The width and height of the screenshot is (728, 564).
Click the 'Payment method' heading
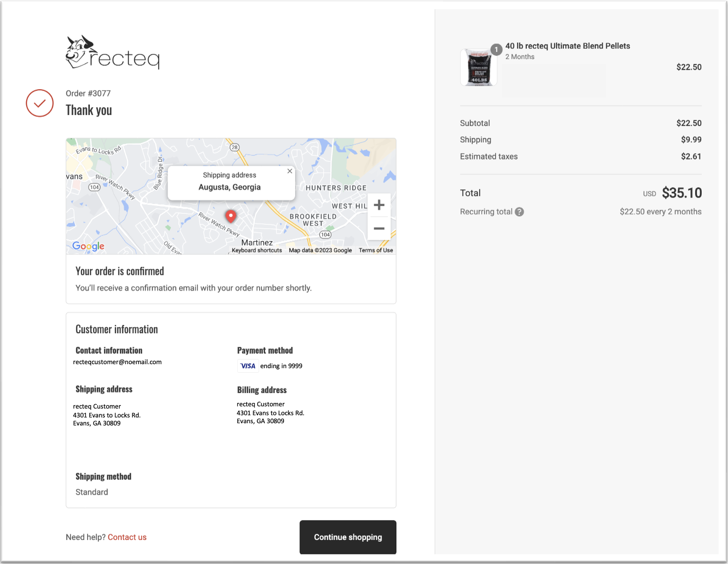click(x=265, y=350)
